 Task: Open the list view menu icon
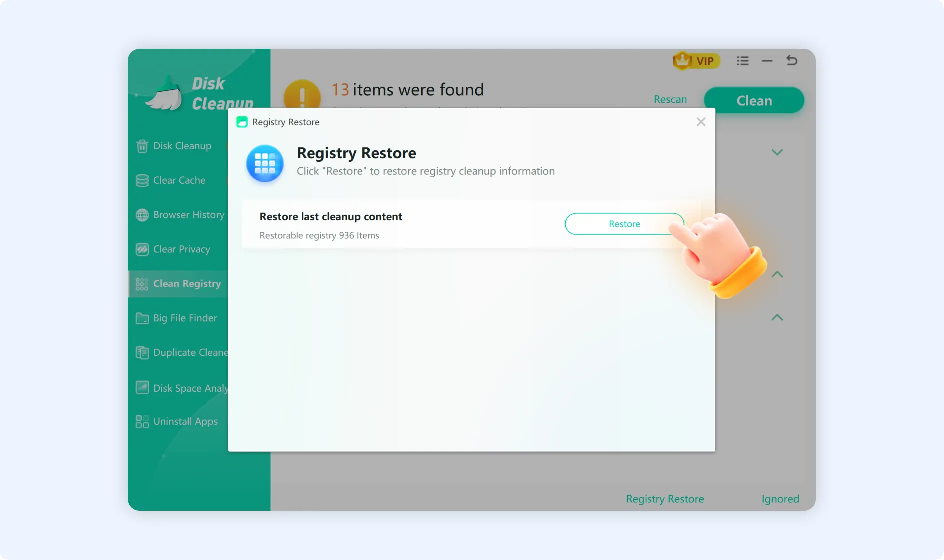pyautogui.click(x=743, y=60)
